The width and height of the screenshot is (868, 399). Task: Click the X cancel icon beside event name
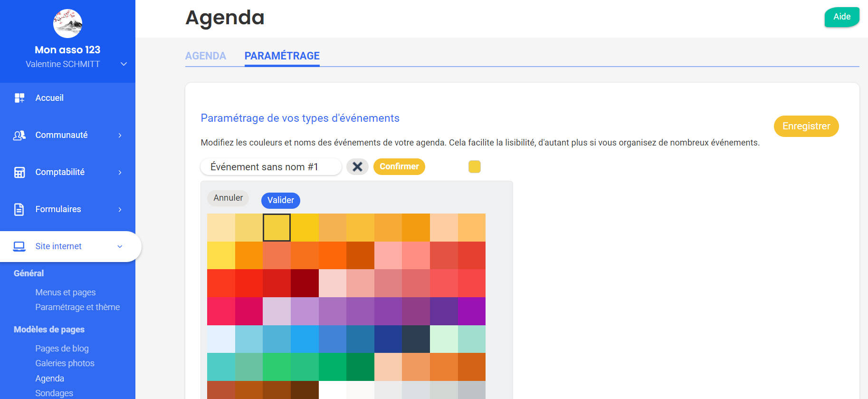[357, 167]
